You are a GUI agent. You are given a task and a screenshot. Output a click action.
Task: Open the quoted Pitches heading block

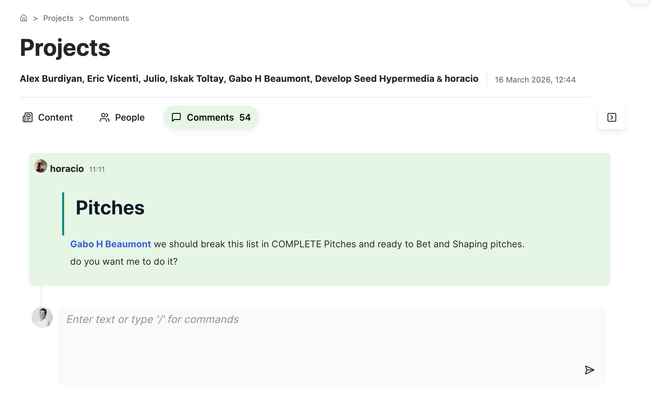(110, 208)
